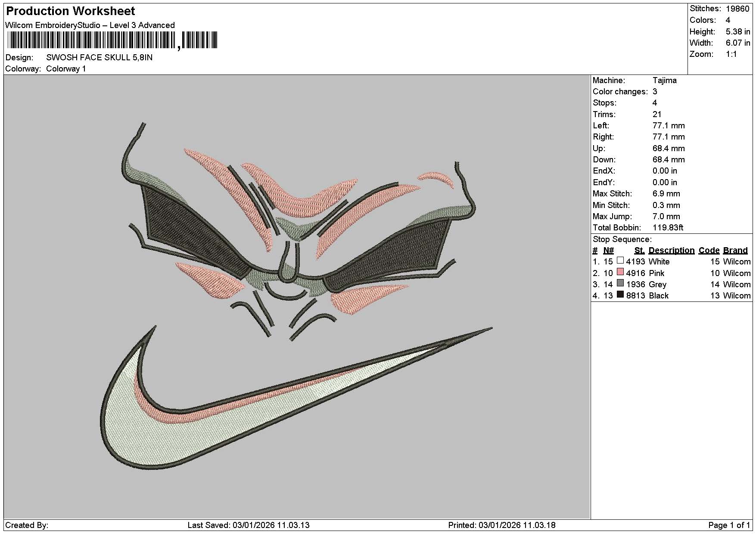Click the "Code" column header
The height and width of the screenshot is (534, 756).
coord(709,250)
